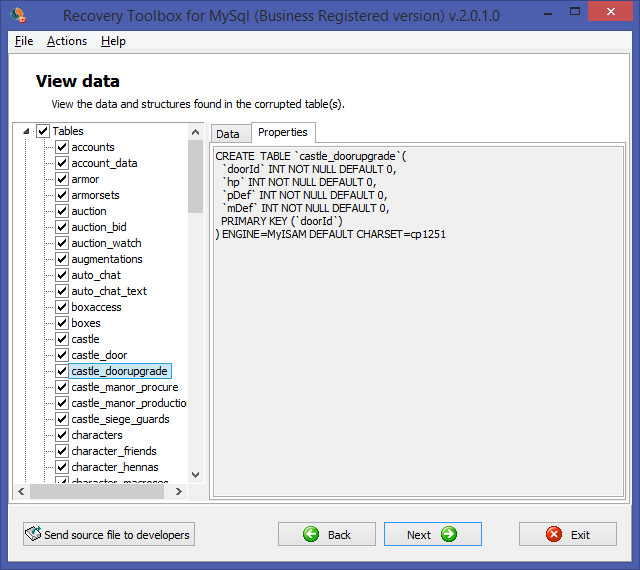The width and height of the screenshot is (640, 570).
Task: Click the tree scroll up arrow
Action: (x=196, y=132)
